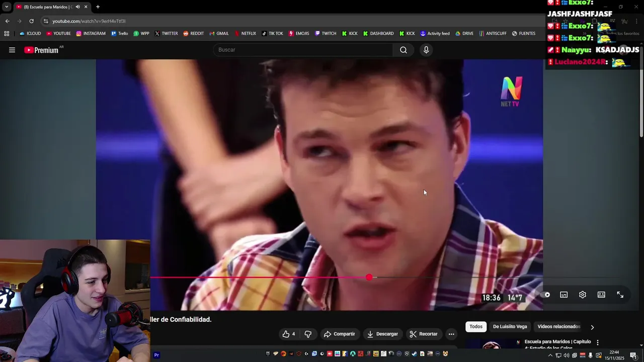The width and height of the screenshot is (644, 362).
Task: Open the FUENTES bookmark
Action: 524,34
